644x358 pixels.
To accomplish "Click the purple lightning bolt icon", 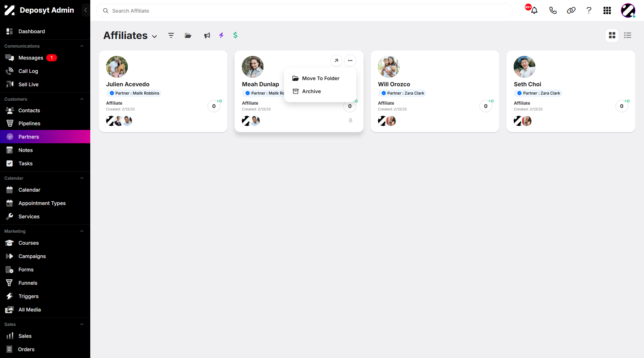I will [221, 35].
